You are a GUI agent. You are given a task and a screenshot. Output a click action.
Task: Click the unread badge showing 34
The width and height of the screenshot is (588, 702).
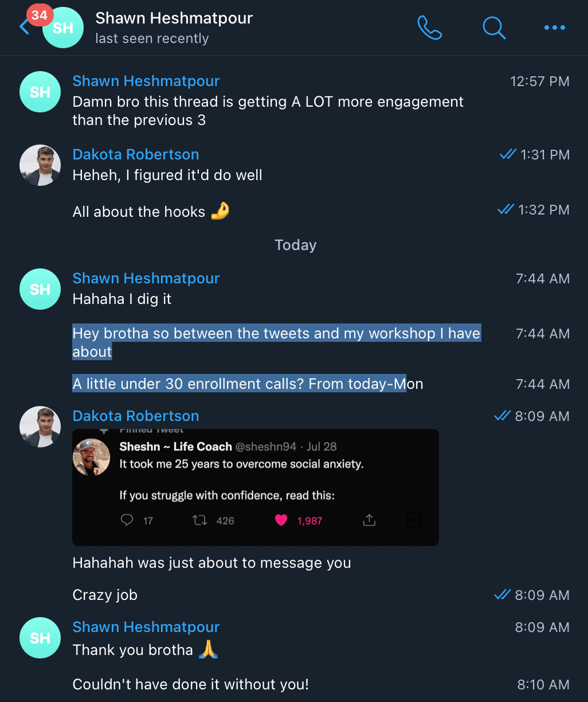40,15
